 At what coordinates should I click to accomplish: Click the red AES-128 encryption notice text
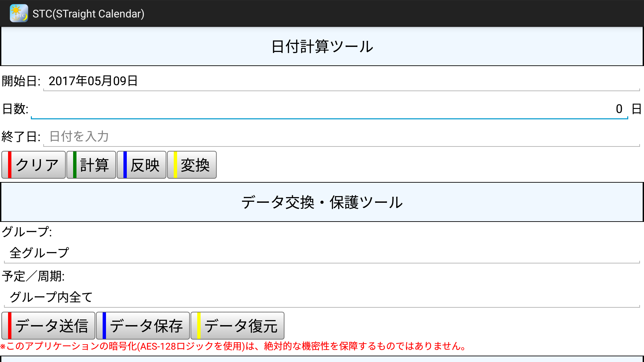pyautogui.click(x=233, y=346)
